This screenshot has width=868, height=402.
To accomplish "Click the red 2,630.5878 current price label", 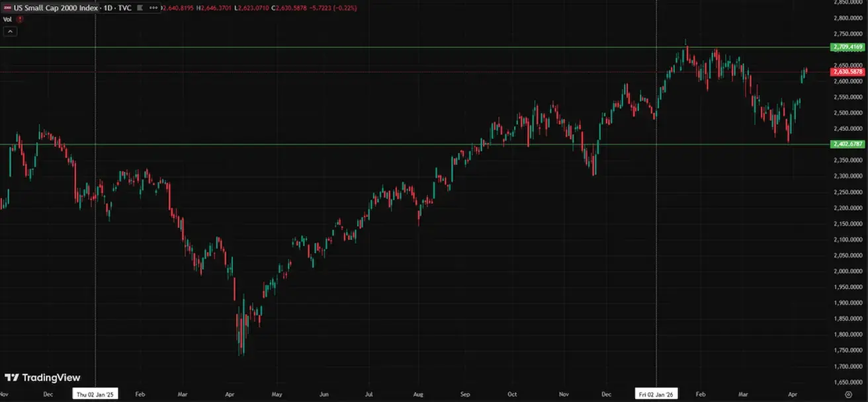I will [847, 71].
